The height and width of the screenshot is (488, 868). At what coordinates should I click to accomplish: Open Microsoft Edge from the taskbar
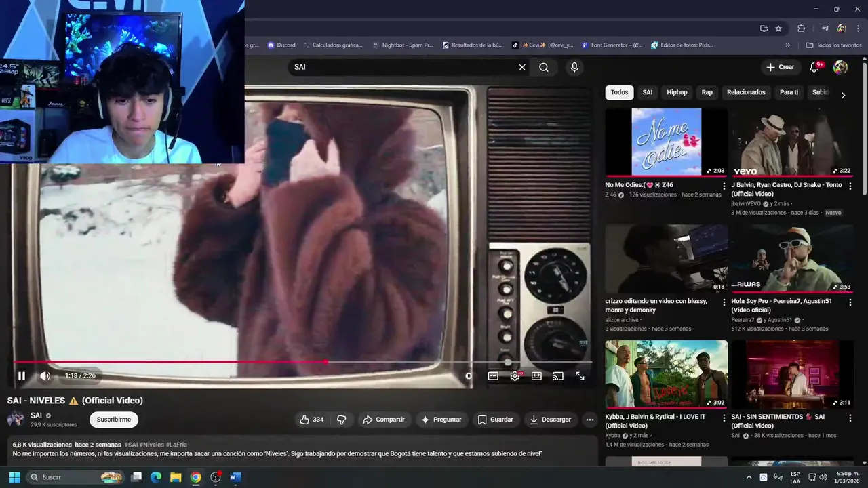156,477
